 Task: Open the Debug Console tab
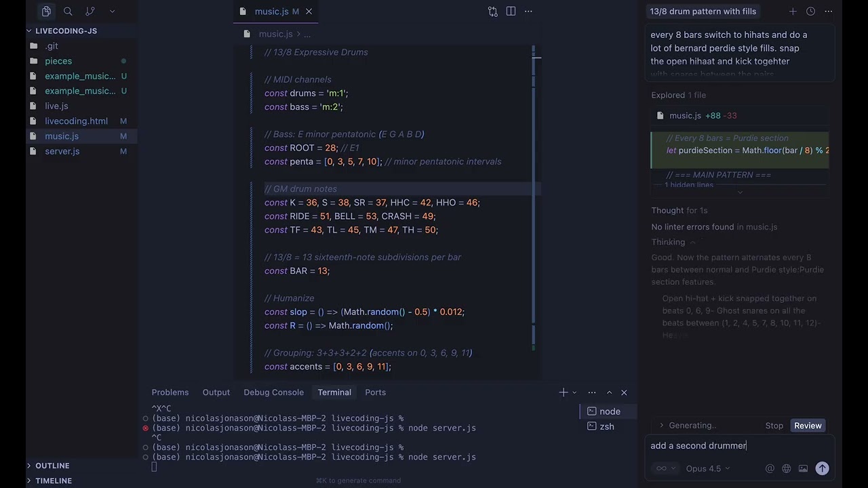pyautogui.click(x=273, y=392)
